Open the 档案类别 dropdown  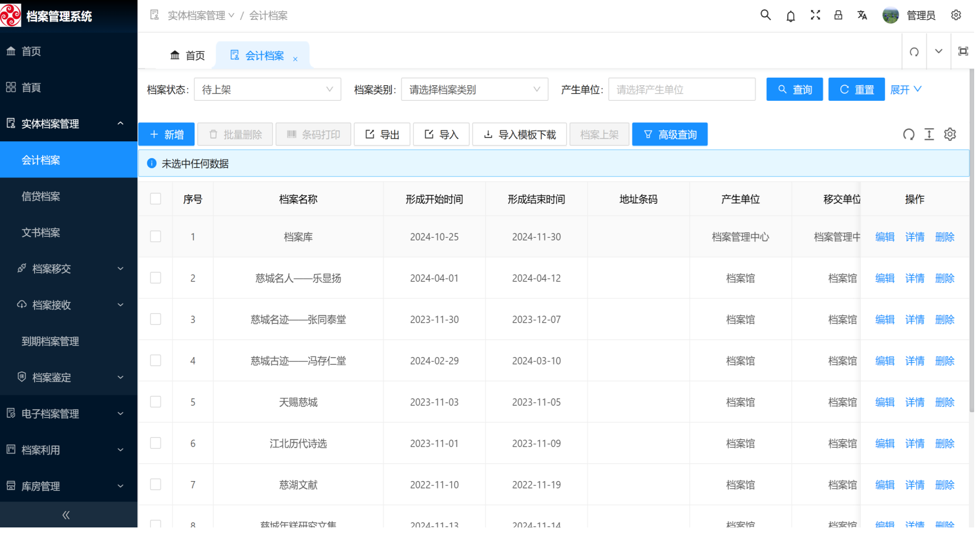pyautogui.click(x=474, y=90)
